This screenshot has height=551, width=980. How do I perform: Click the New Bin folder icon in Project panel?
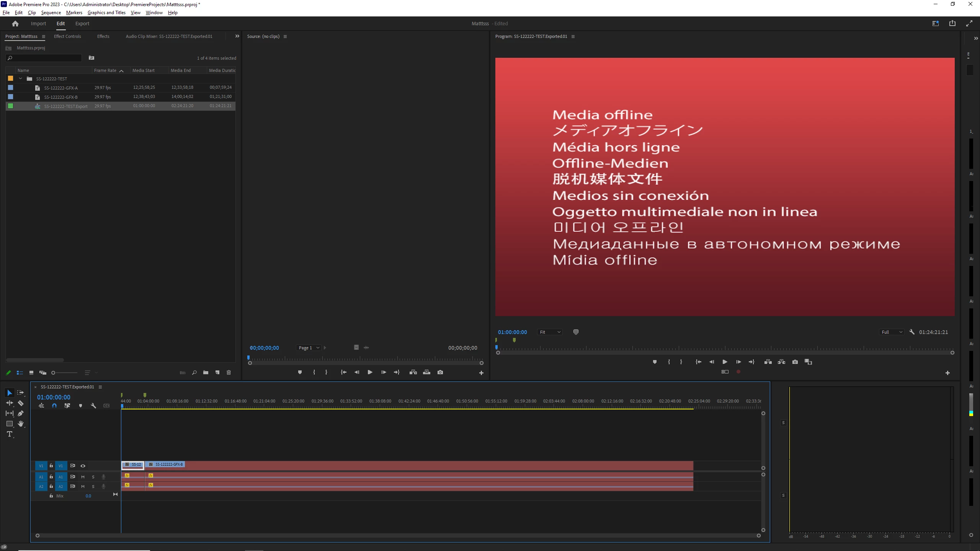pos(206,372)
